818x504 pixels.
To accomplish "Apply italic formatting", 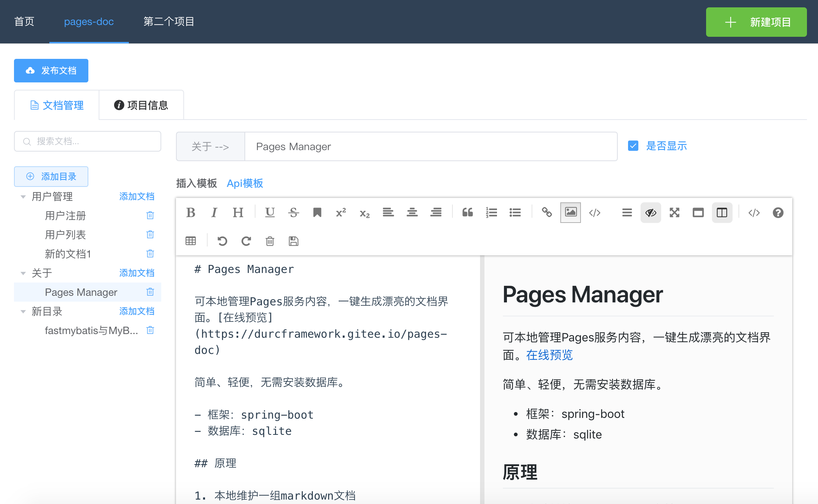I will 214,212.
